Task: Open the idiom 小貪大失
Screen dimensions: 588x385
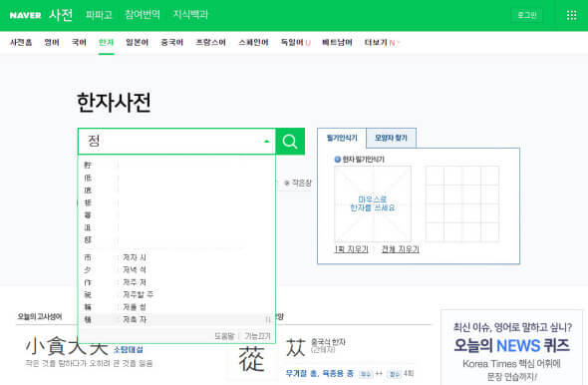Action: click(x=67, y=346)
